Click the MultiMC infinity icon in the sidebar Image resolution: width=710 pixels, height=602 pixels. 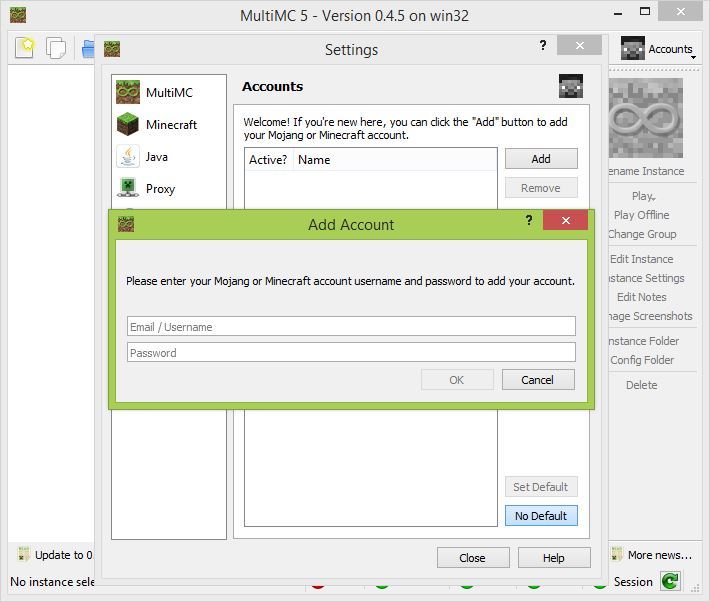point(128,92)
